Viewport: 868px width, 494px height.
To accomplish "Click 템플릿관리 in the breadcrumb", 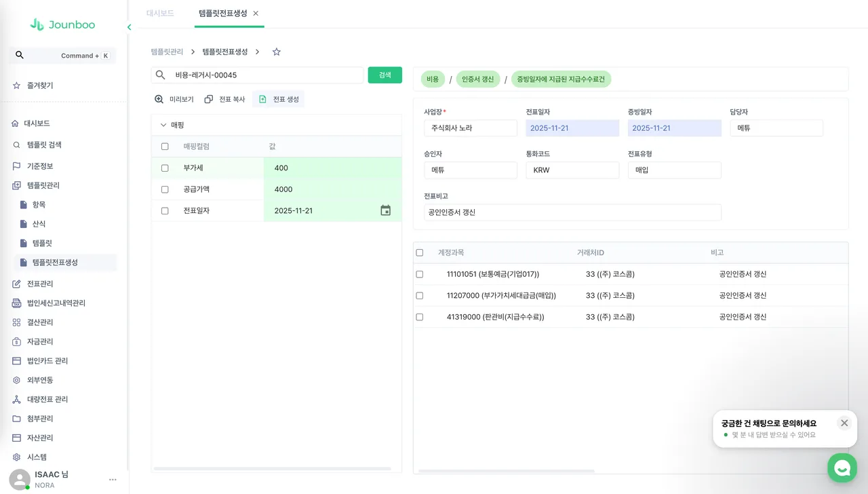I will pos(167,52).
